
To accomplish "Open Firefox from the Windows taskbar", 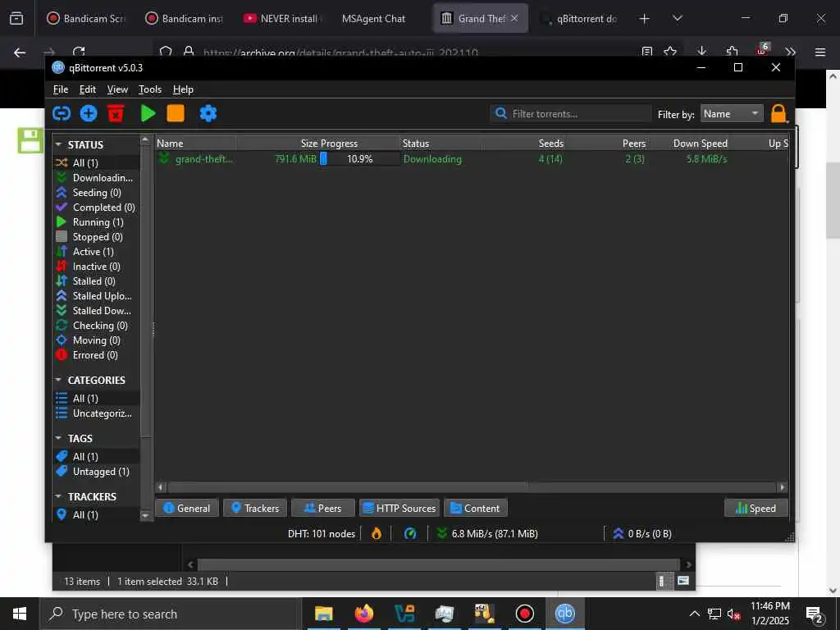I will pos(363,614).
